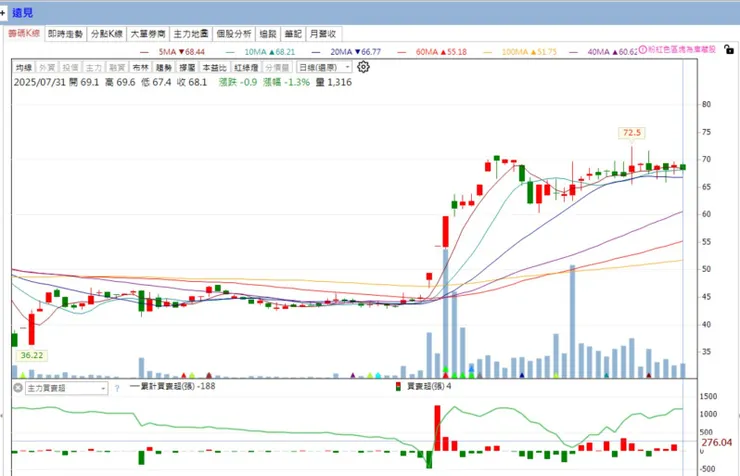Toggle the 主力 overlay button
740x476 pixels.
(93, 68)
